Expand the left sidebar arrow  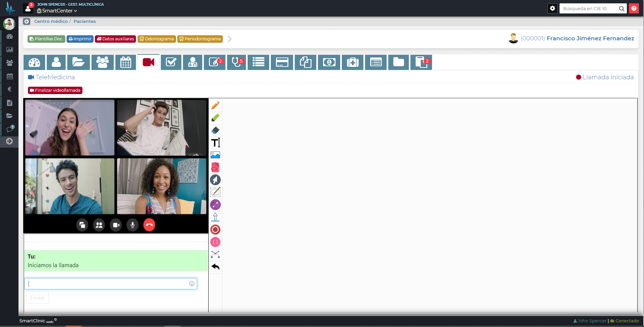tap(9, 141)
